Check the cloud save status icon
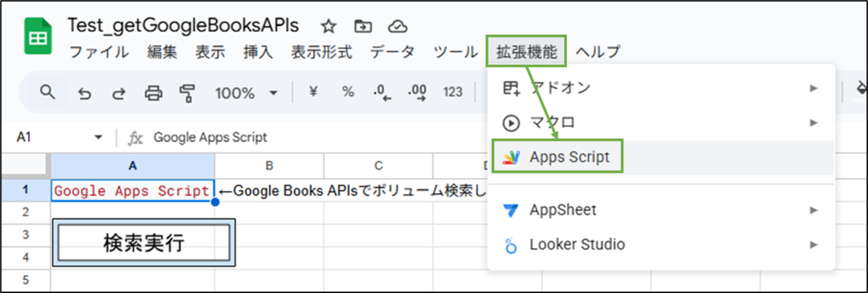This screenshot has height=293, width=868. pos(398,26)
